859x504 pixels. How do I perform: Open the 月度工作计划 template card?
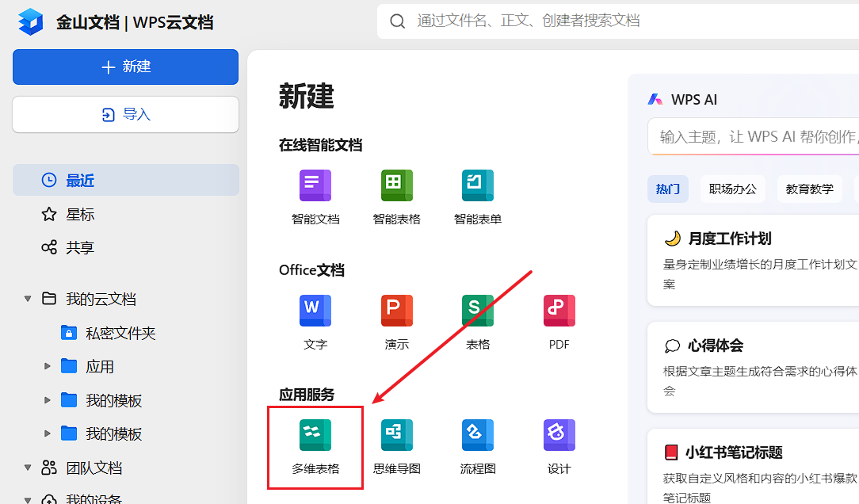(x=754, y=260)
